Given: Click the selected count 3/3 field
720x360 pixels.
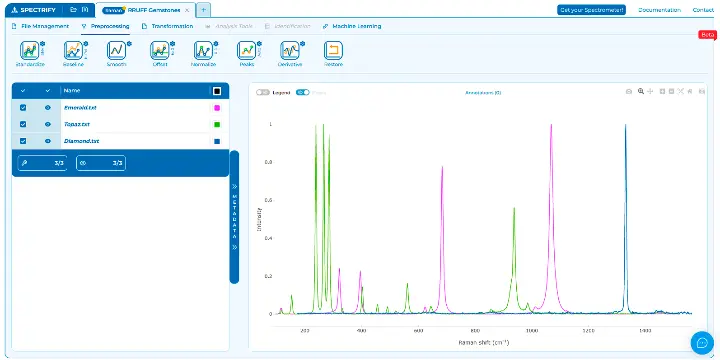Looking at the screenshot, I should (x=42, y=163).
